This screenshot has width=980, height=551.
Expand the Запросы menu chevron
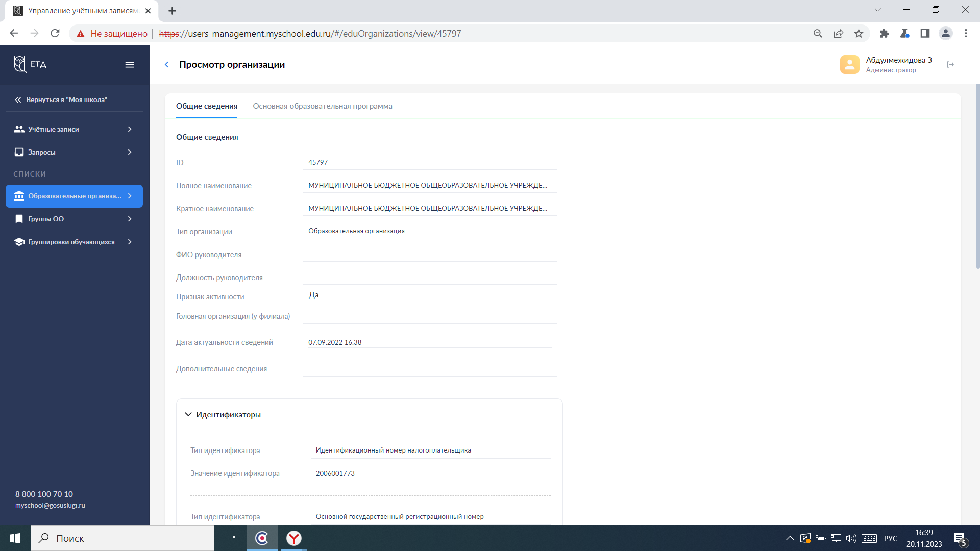[x=130, y=152]
